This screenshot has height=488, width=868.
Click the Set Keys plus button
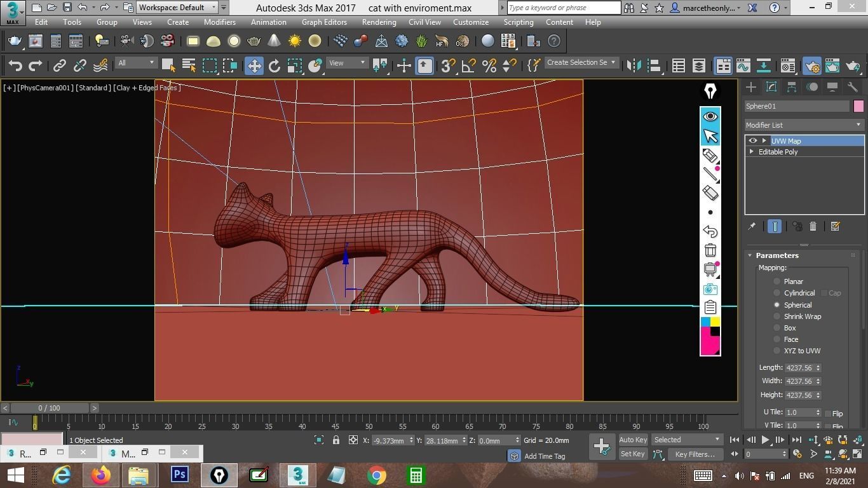pyautogui.click(x=602, y=446)
